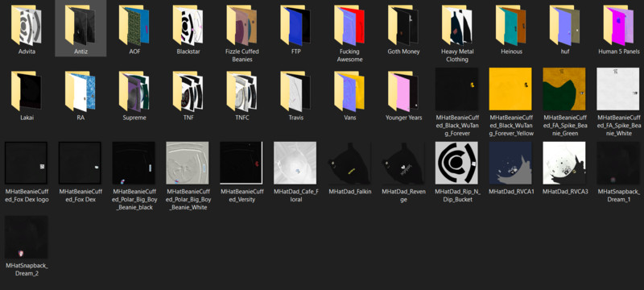Select the MHatDad_Rip_N_Dip_Bucket thumbnail
This screenshot has width=644, height=290.
tap(456, 163)
